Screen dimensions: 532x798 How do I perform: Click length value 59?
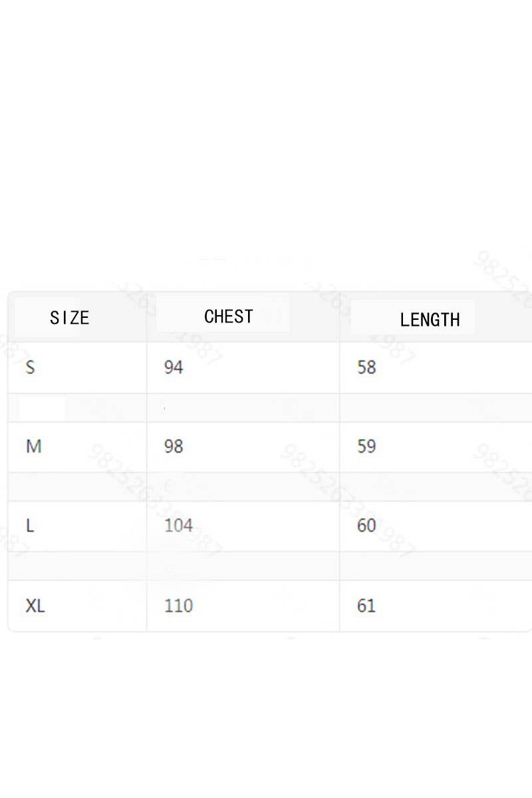pos(366,446)
